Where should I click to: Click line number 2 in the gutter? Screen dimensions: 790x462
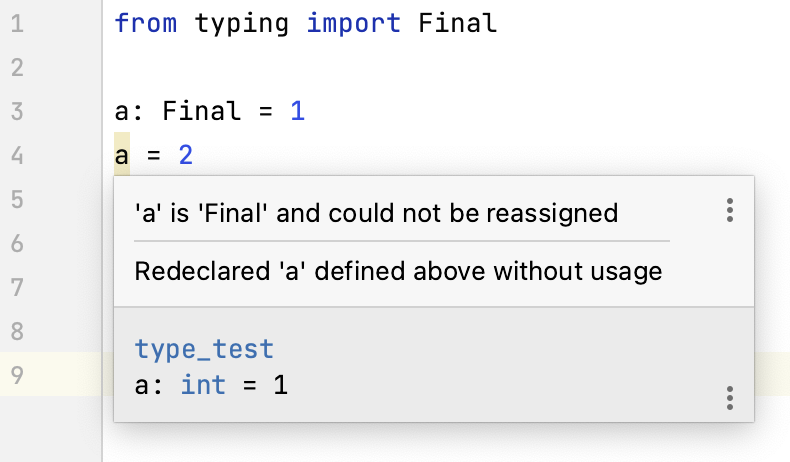17,67
